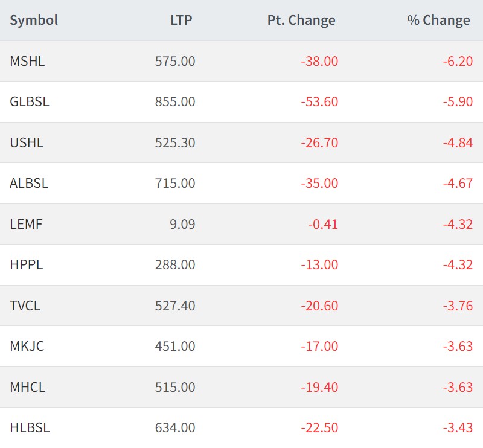Click the MHCL symbol link

tap(27, 387)
